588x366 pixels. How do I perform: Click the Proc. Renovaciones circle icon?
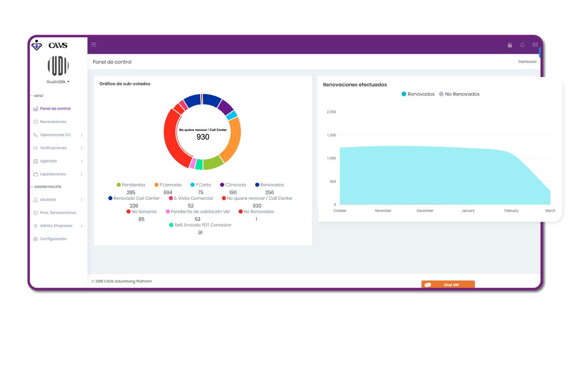[x=36, y=213]
